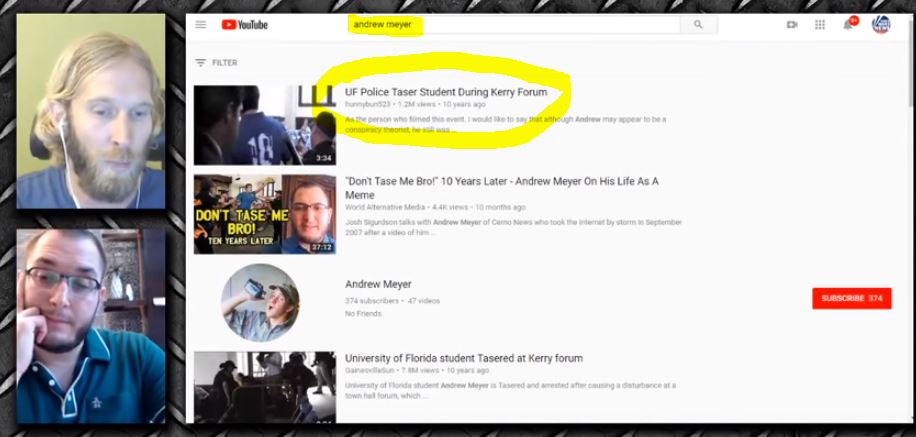Click the "1.2M views" text
Viewport: 916px width, 437px height.
(x=417, y=105)
